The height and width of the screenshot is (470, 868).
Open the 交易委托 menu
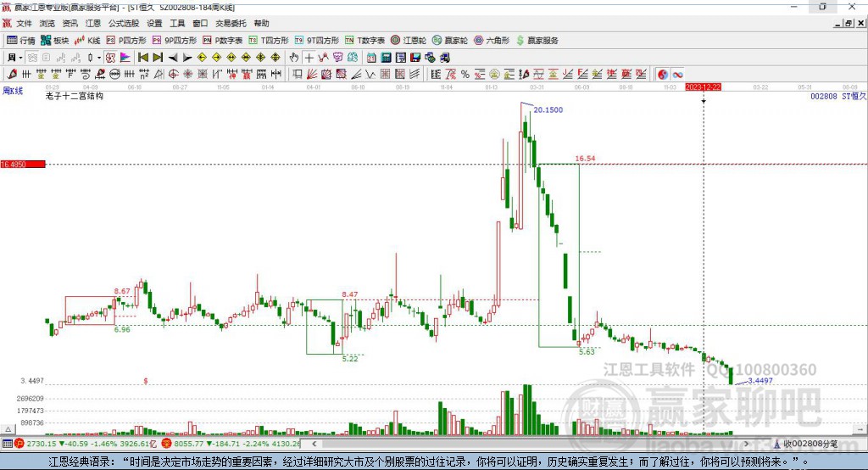231,23
